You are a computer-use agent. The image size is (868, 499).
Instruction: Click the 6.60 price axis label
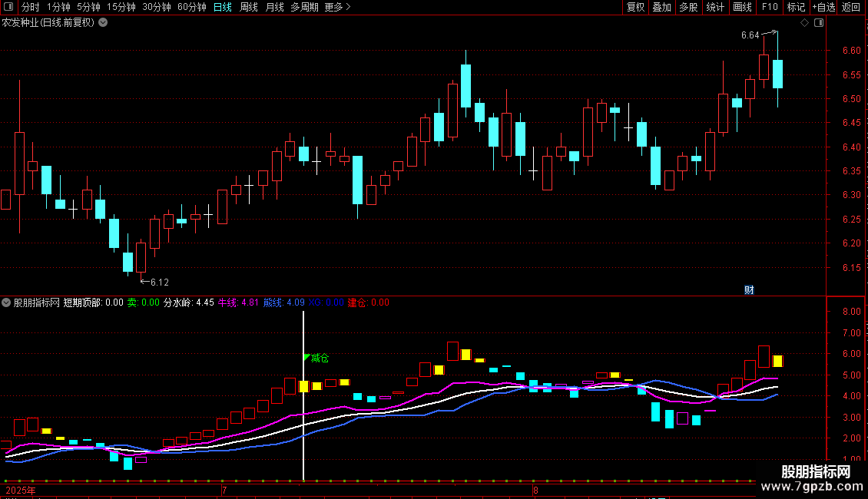click(851, 51)
